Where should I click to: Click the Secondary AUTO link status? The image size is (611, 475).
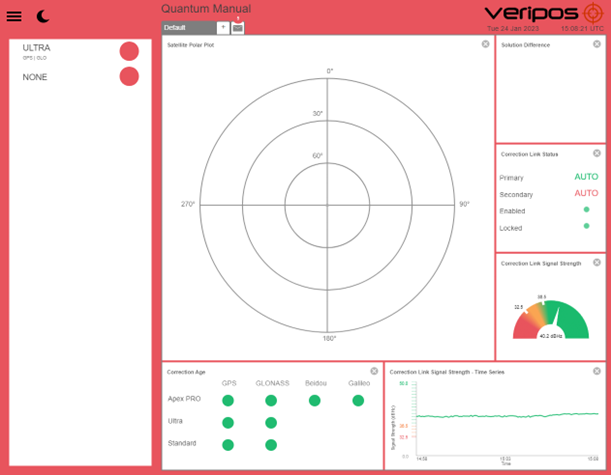pyautogui.click(x=586, y=194)
